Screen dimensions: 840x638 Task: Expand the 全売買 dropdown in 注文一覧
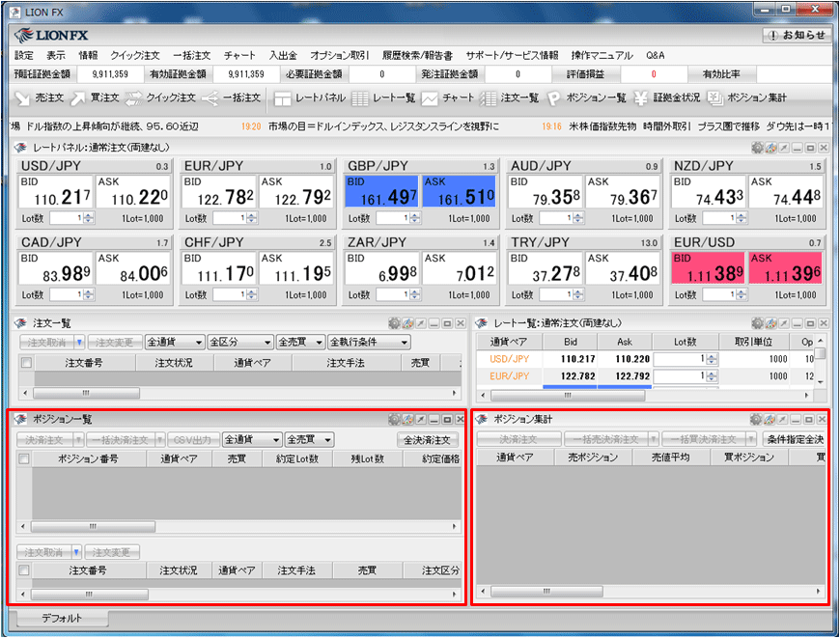coord(300,342)
